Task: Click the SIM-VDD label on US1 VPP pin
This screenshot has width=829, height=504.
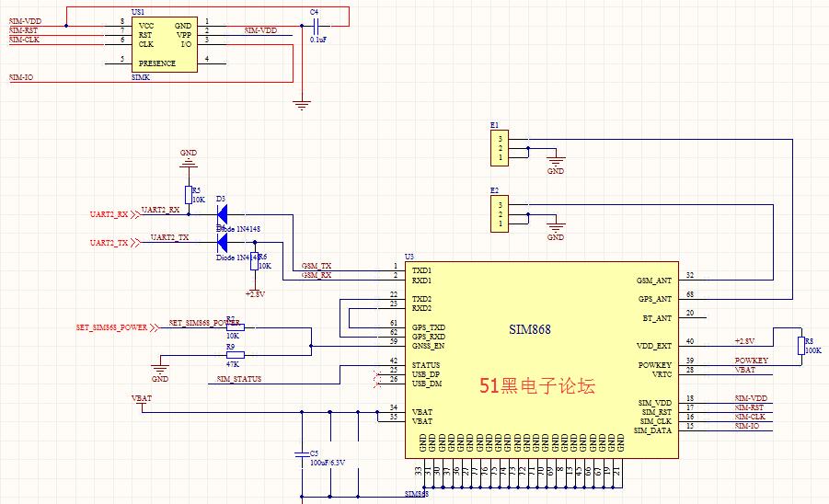Action: pyautogui.click(x=260, y=30)
